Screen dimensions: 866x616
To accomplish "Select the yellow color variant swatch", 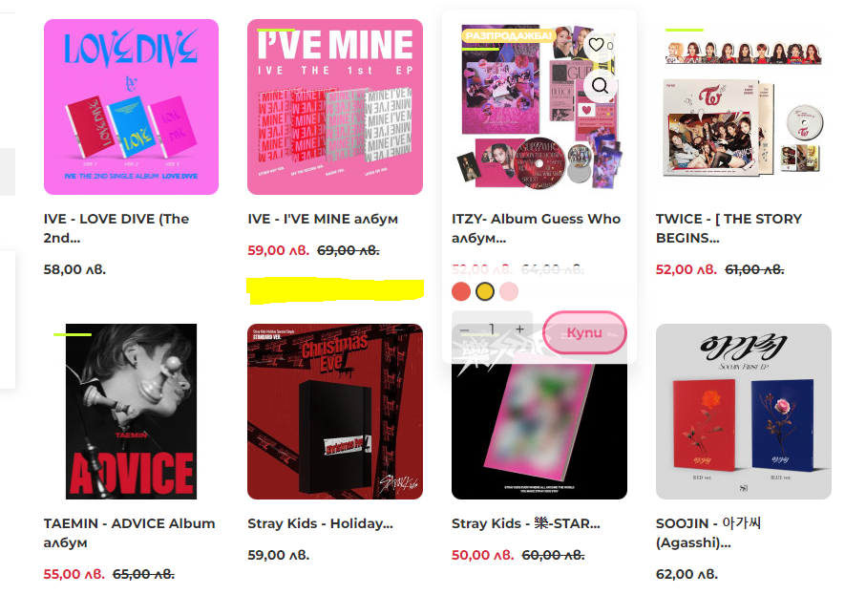I will click(x=485, y=291).
